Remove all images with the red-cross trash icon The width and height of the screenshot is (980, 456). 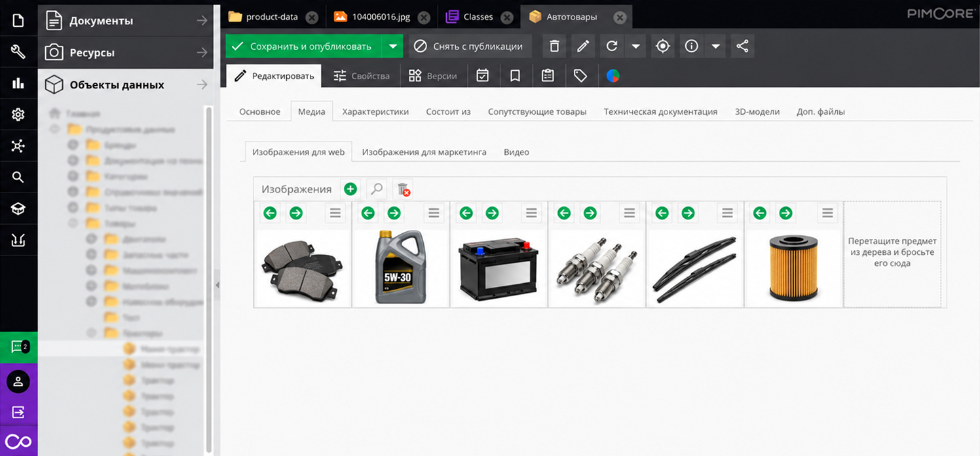(404, 189)
